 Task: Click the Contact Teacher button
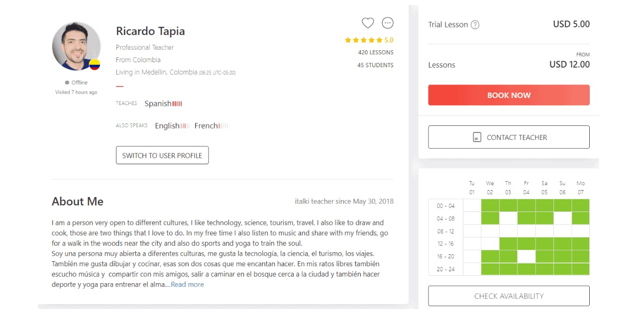[x=509, y=137]
